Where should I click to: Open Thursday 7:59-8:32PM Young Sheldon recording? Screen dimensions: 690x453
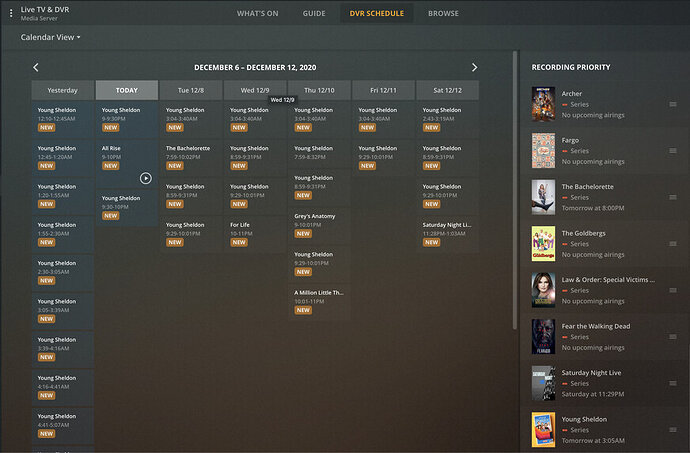coord(319,154)
